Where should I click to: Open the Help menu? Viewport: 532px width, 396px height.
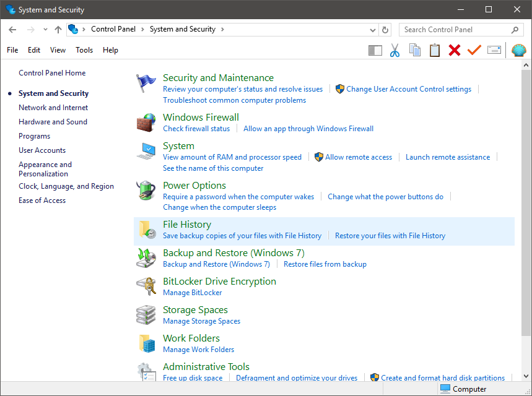point(110,50)
